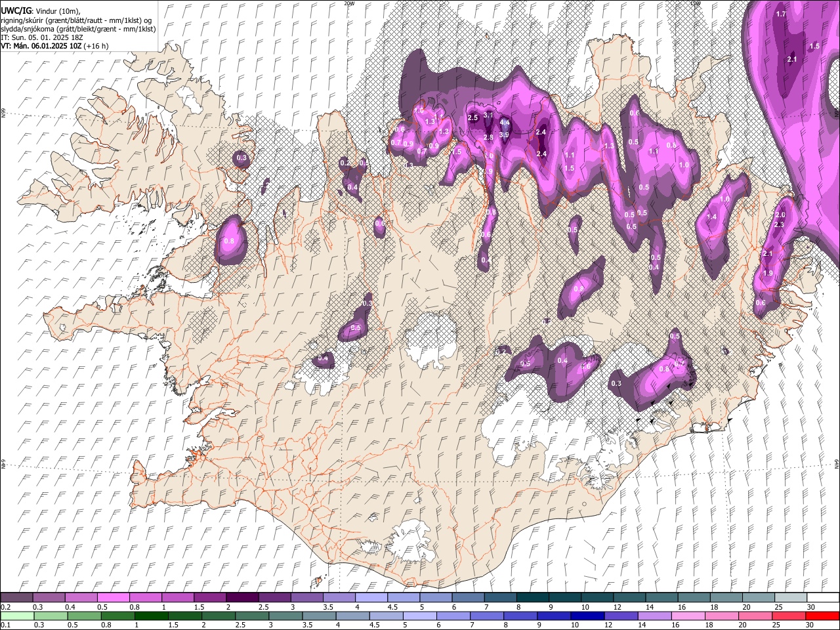The width and height of the screenshot is (840, 630).
Task: Pick the light lavender 4–4.5 upper legend swatch
Action: (371, 598)
